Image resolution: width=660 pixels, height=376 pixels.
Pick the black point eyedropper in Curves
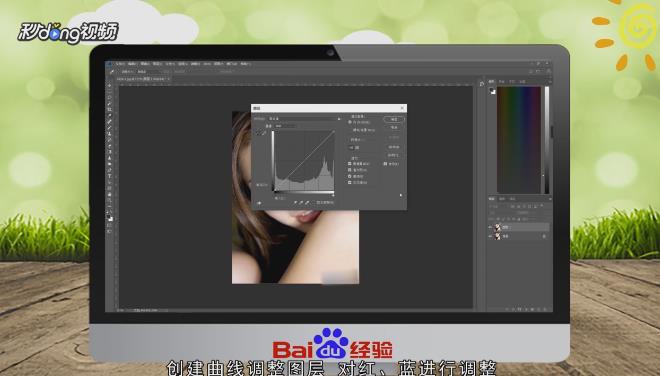[x=295, y=203]
